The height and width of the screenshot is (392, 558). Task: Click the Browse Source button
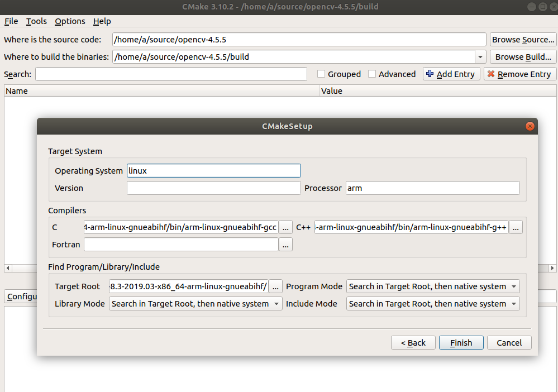523,40
